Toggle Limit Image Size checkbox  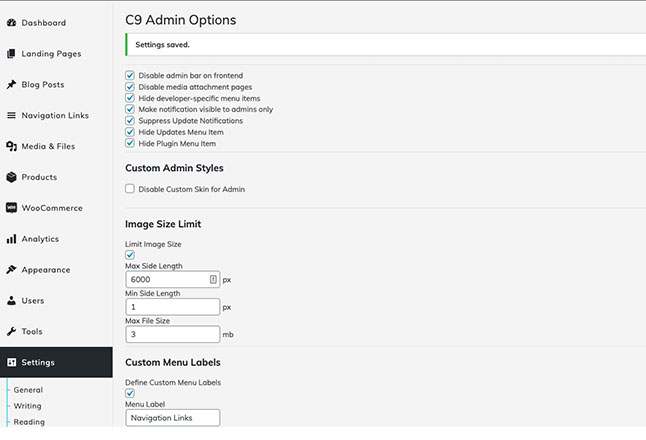(x=130, y=255)
